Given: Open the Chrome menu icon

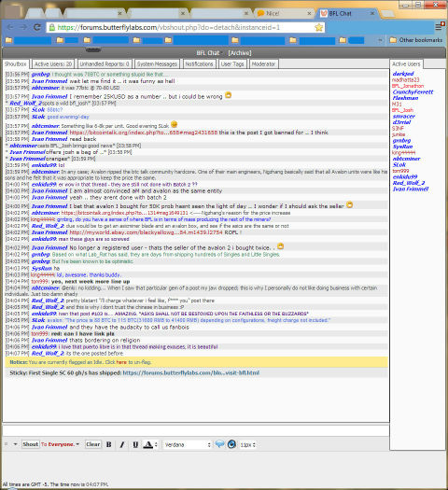Looking at the screenshot, I should click(440, 27).
